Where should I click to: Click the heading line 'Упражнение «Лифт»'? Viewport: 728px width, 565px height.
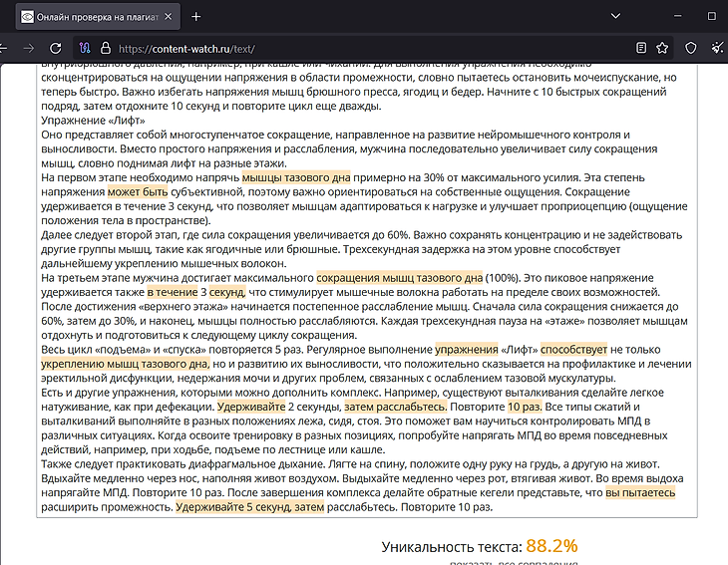pyautogui.click(x=93, y=121)
